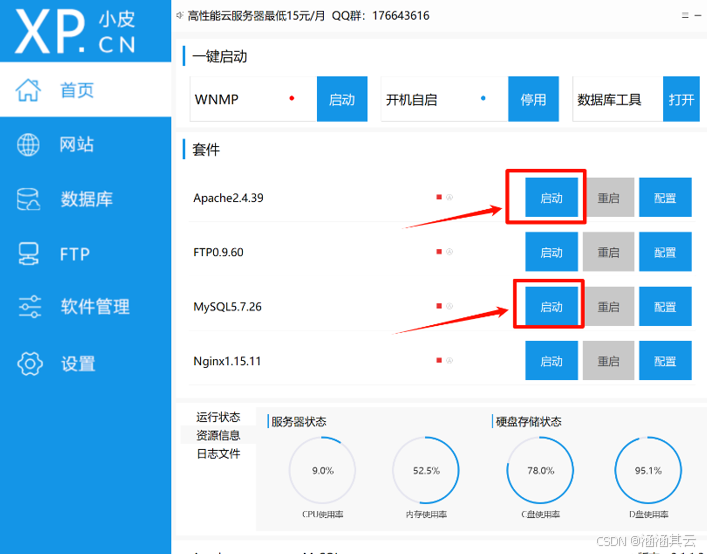
Task: Restart FTP0.9.60 service
Action: click(608, 252)
